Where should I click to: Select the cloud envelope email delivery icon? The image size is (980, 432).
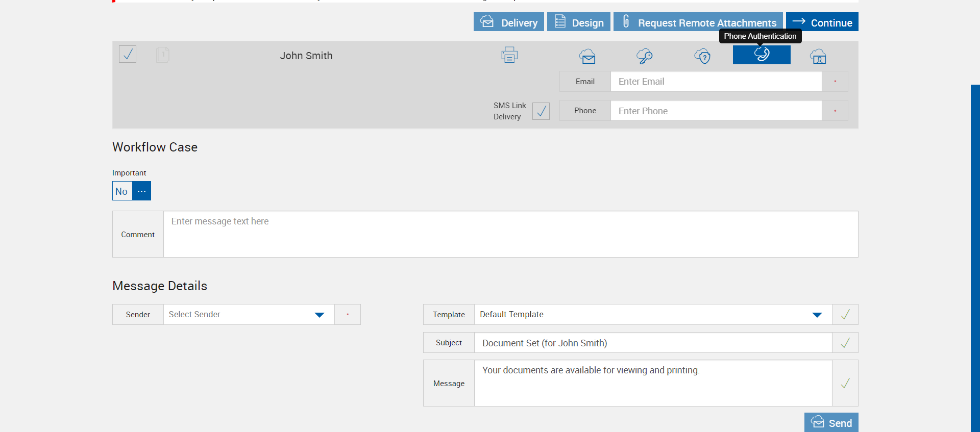(x=587, y=56)
